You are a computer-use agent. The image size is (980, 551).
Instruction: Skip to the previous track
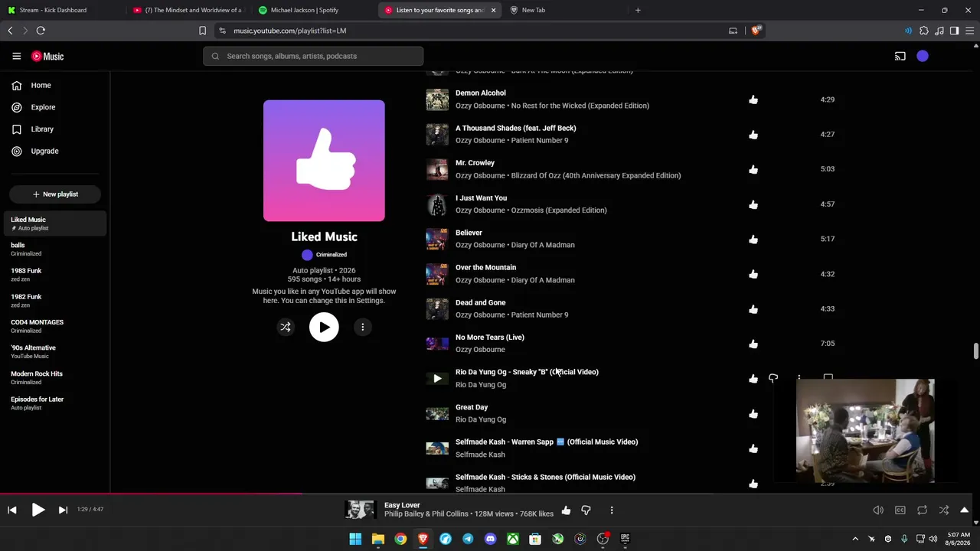tap(12, 510)
